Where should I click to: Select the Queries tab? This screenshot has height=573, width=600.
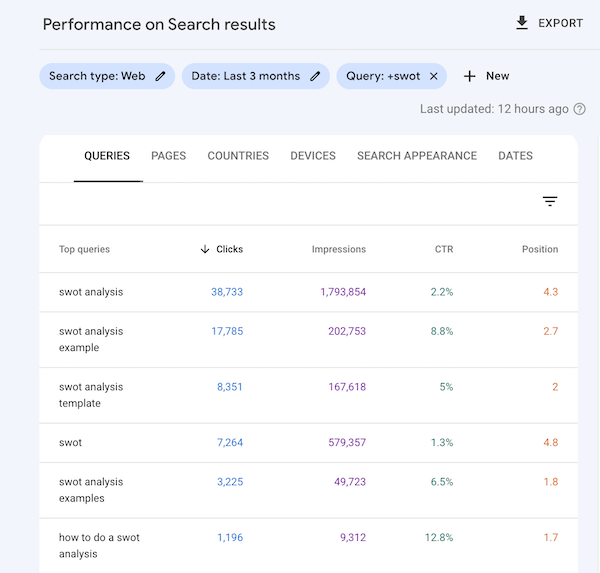coord(107,156)
